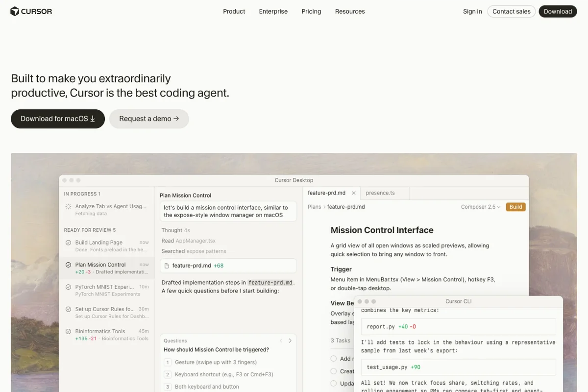588x392 pixels.
Task: Open the Bioinformatics Tools task
Action: click(x=106, y=335)
